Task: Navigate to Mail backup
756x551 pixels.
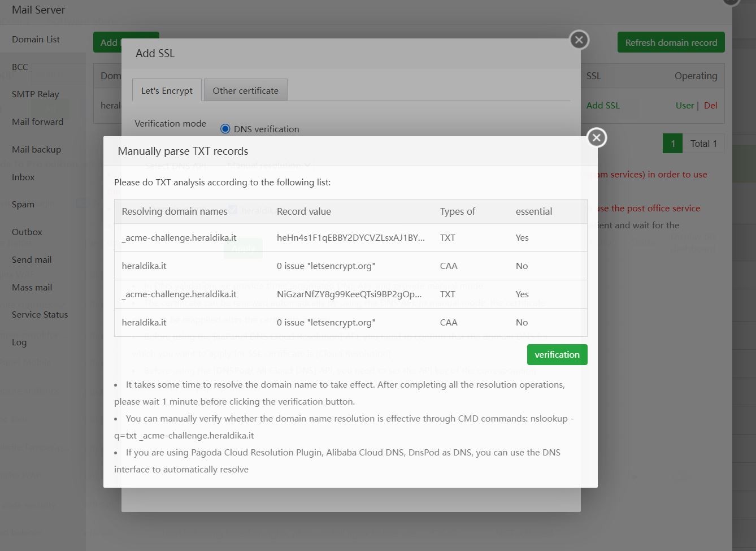Action: pyautogui.click(x=36, y=149)
